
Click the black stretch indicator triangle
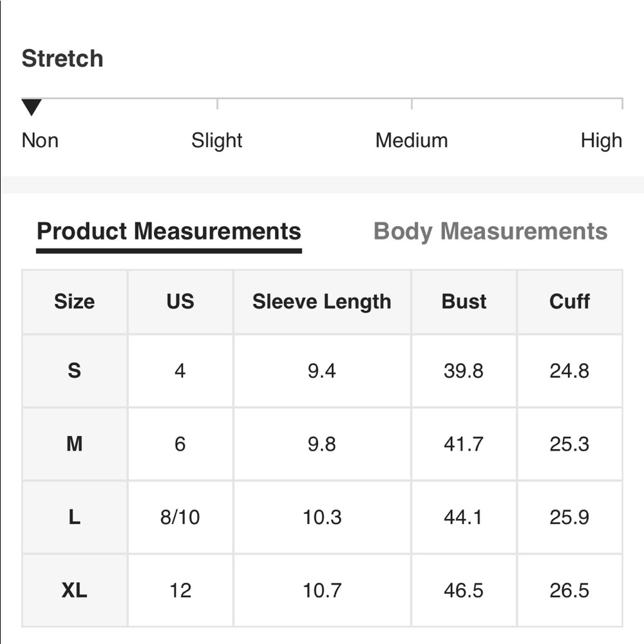pyautogui.click(x=32, y=107)
